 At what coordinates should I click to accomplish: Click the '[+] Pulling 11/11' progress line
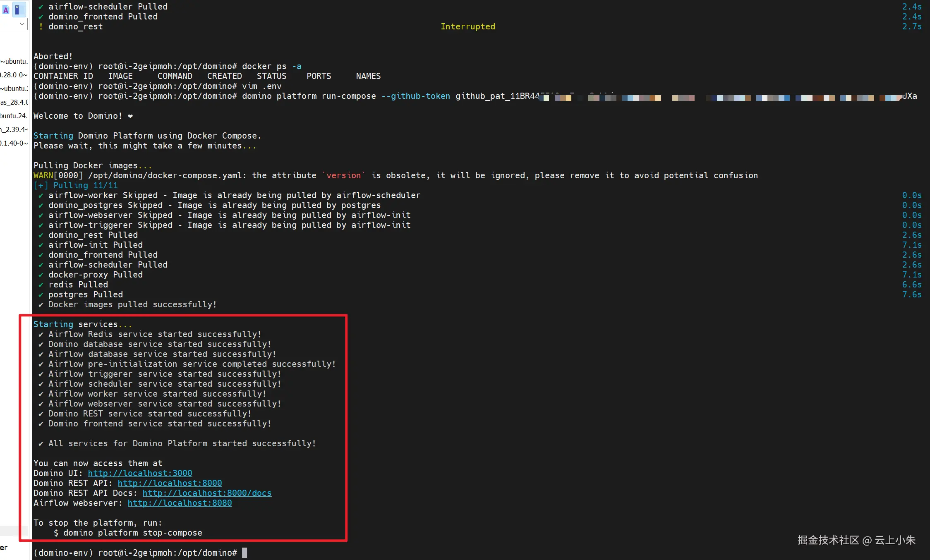[x=76, y=185]
